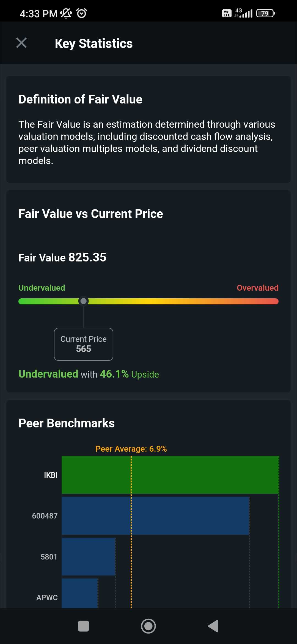Select the green IKBI benchmark bar
Viewport: 297px width, 644px height.
pos(170,475)
